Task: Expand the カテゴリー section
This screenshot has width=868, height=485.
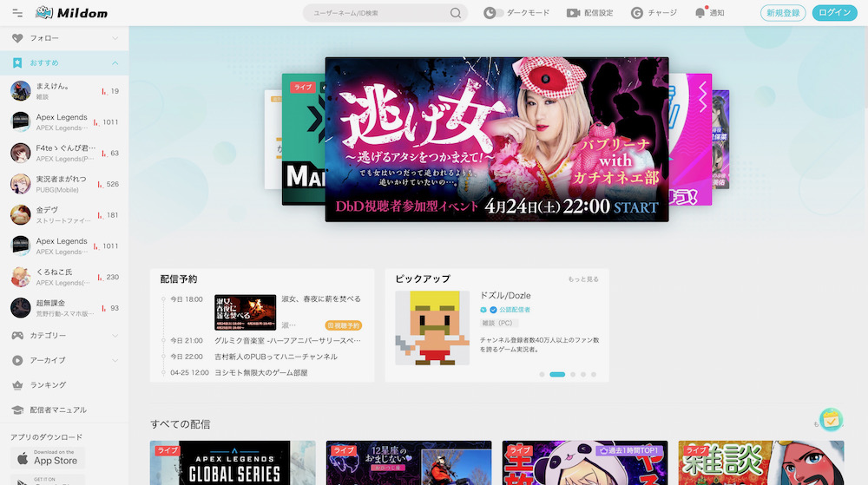Action: tap(115, 335)
